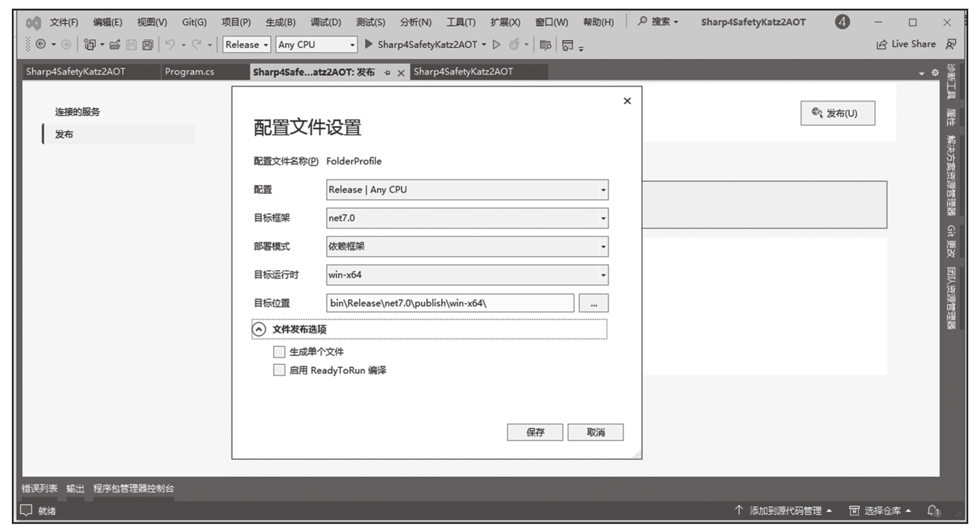The width and height of the screenshot is (980, 532).
Task: Close the publish document tab
Action: coord(401,72)
